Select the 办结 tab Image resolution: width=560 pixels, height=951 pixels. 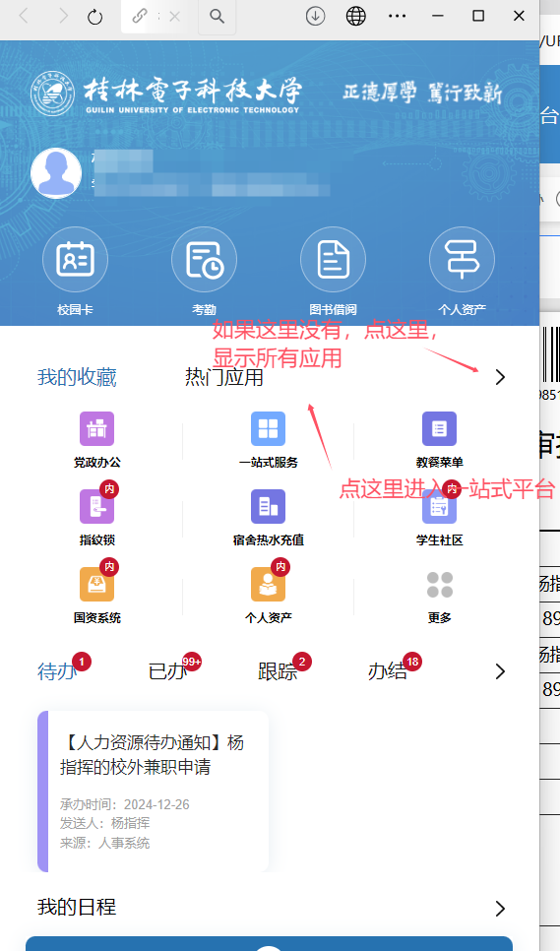tap(387, 671)
